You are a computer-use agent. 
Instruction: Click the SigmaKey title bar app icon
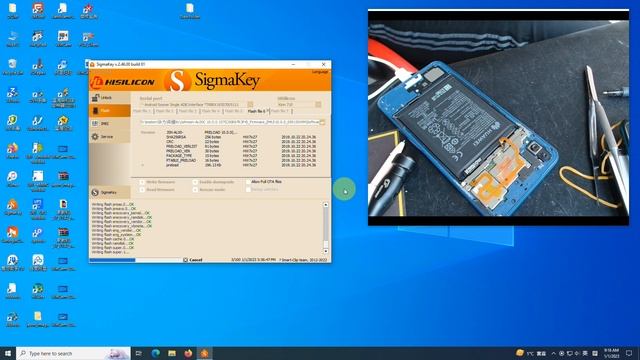pyautogui.click(x=92, y=64)
